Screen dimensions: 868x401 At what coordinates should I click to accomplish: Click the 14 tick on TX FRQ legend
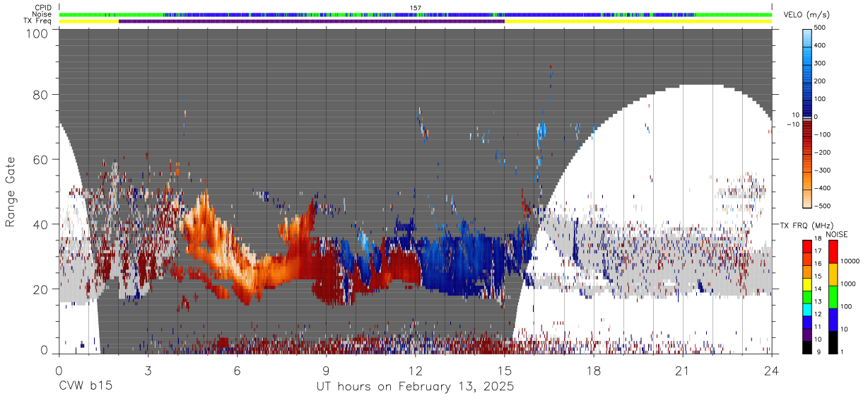pos(816,289)
